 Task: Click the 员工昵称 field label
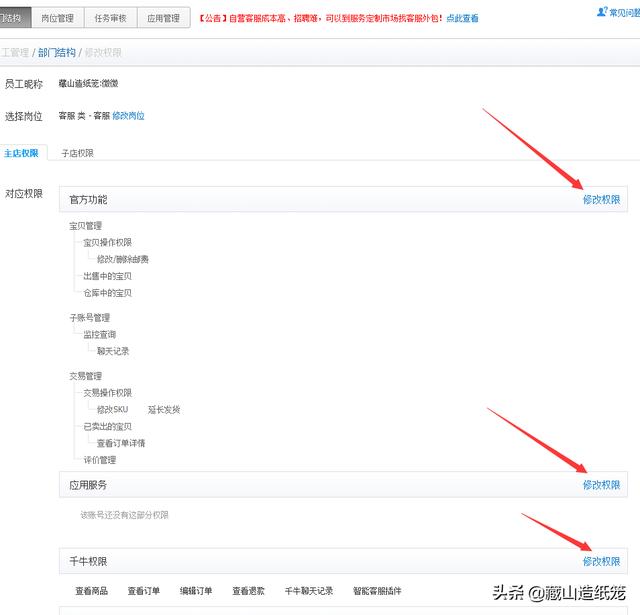point(24,84)
